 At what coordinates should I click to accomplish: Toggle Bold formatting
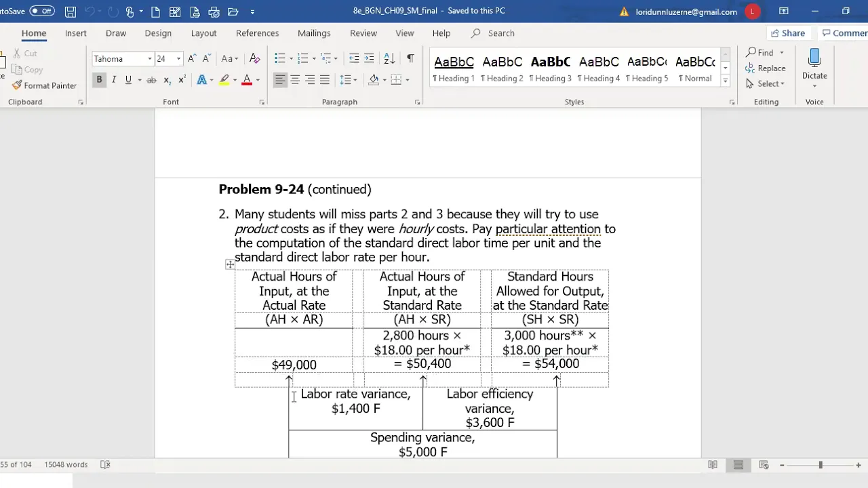[x=99, y=80]
